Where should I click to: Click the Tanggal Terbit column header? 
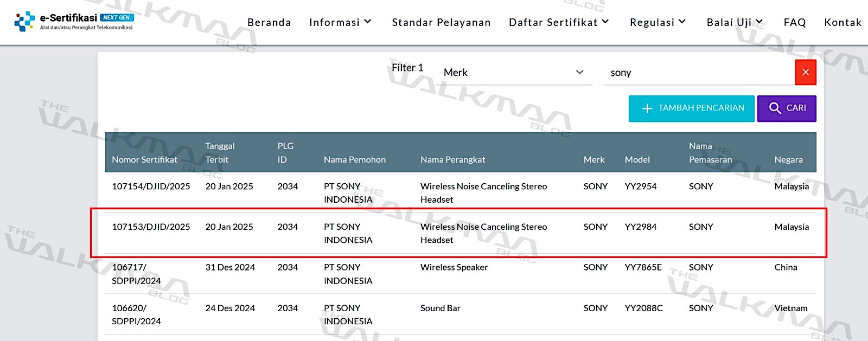point(220,153)
